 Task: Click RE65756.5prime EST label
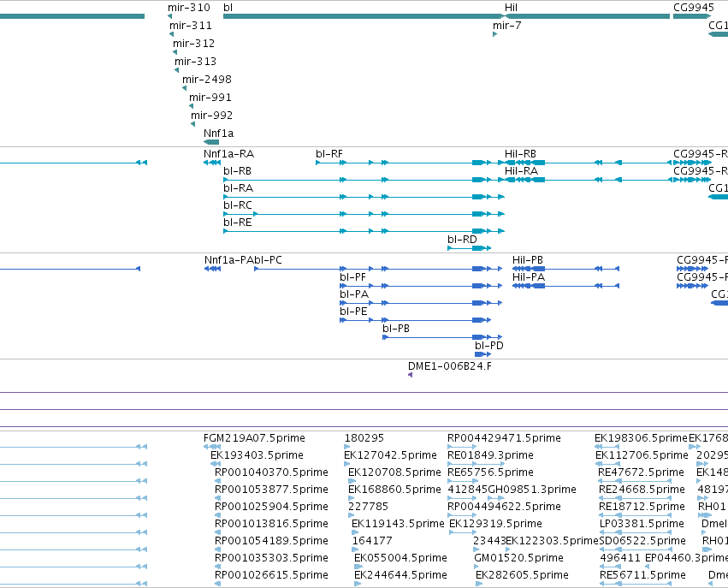490,472
